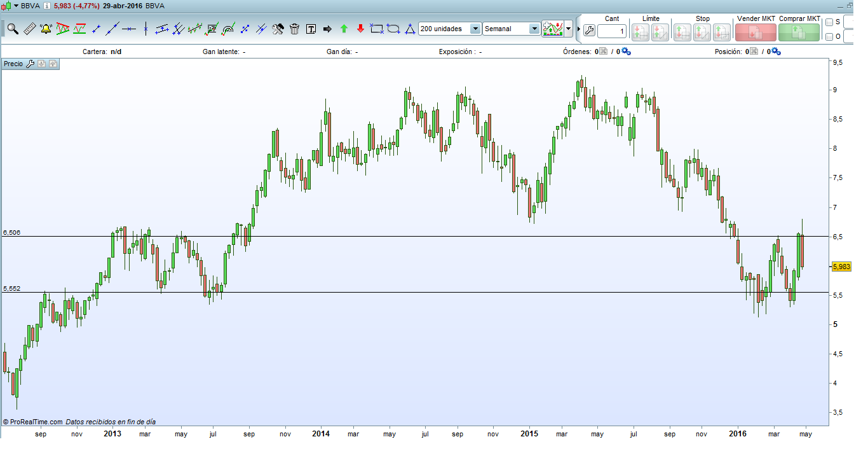Click the red Vender MKT button
Screen dimensions: 868x458
pos(756,32)
